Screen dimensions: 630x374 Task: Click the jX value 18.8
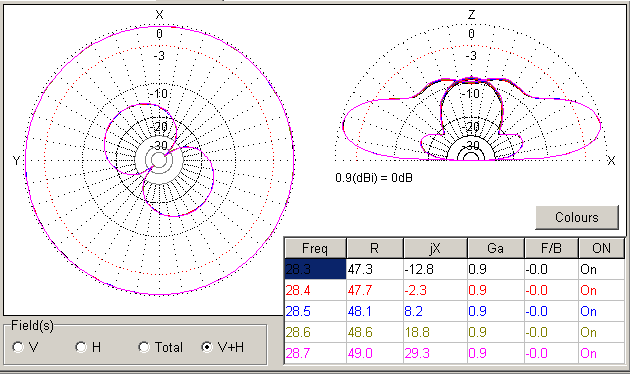pos(436,332)
